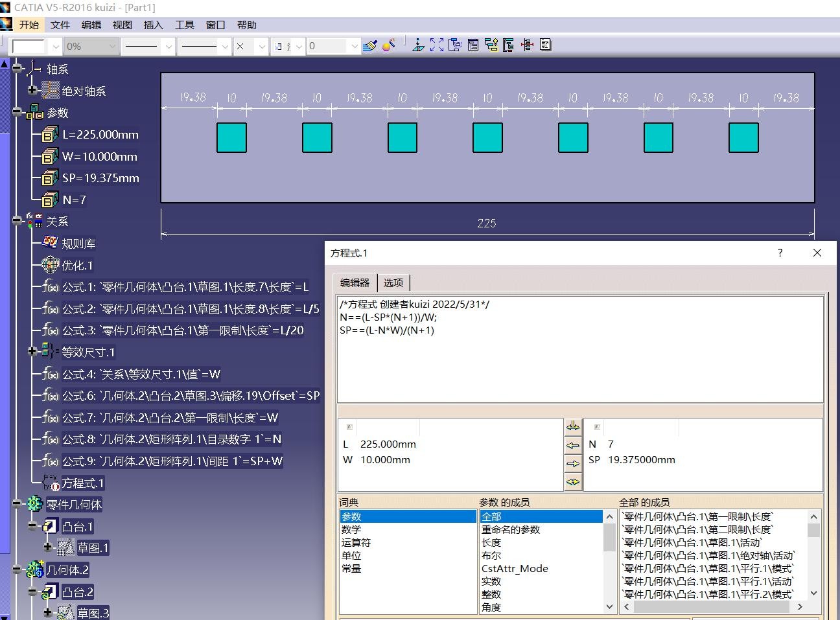Click the 规则库 rule base icon
The image size is (840, 620).
coord(50,243)
